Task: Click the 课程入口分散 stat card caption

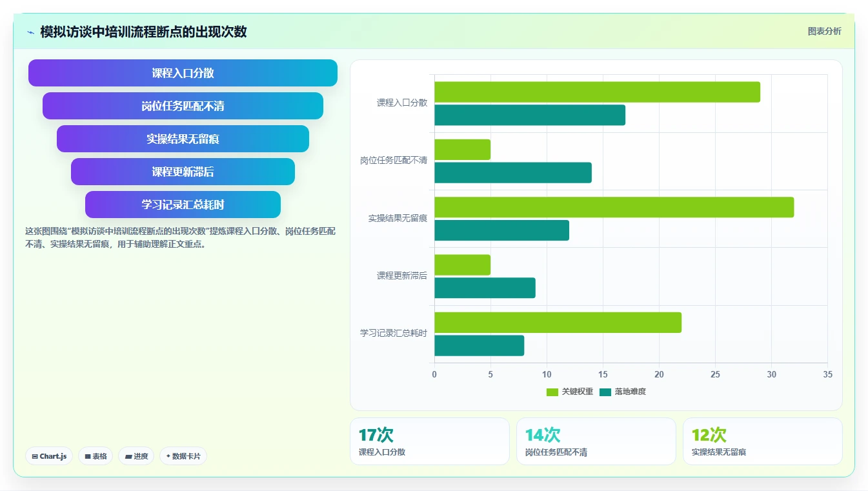Action: 382,452
